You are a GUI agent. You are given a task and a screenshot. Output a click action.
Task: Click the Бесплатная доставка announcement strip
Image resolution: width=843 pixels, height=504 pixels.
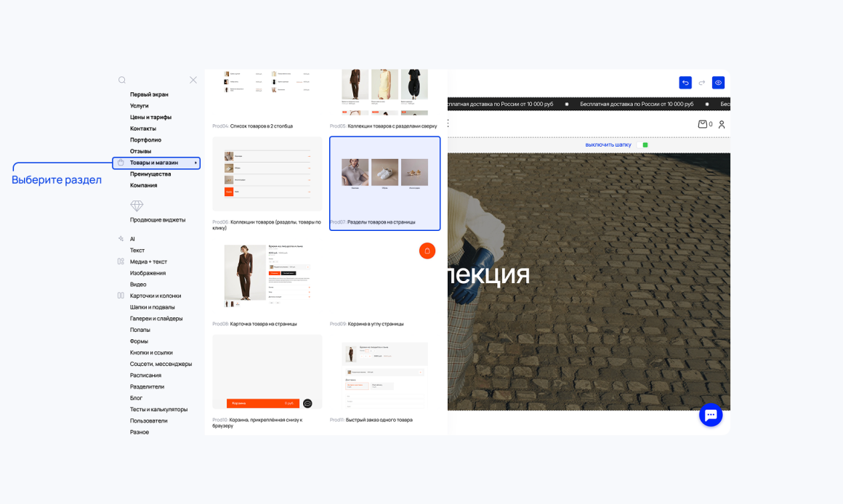point(589,104)
